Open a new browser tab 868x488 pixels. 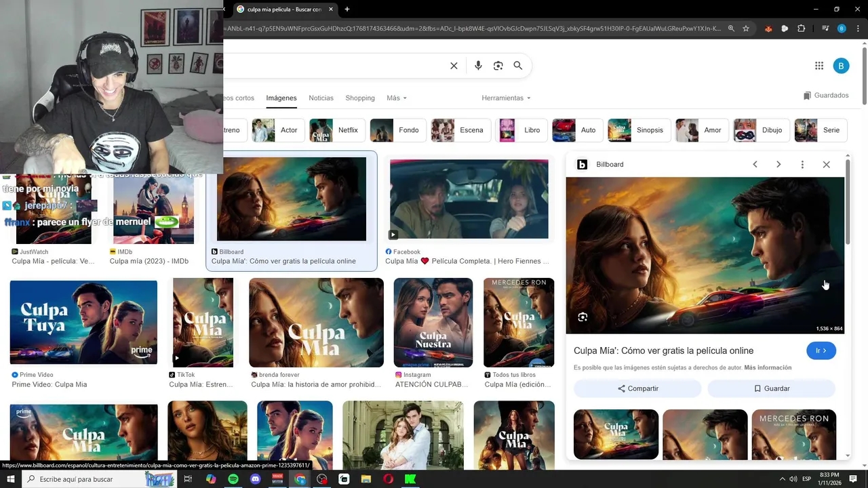point(347,9)
